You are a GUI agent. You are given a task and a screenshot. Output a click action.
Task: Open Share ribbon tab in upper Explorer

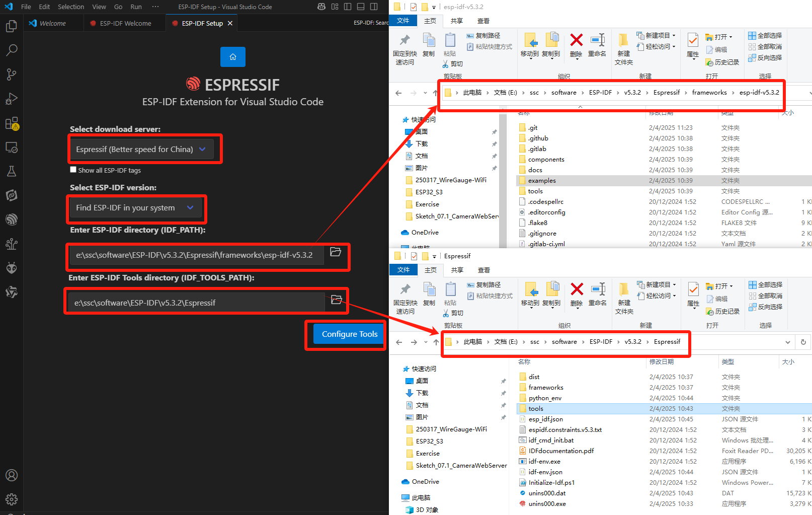(x=457, y=21)
